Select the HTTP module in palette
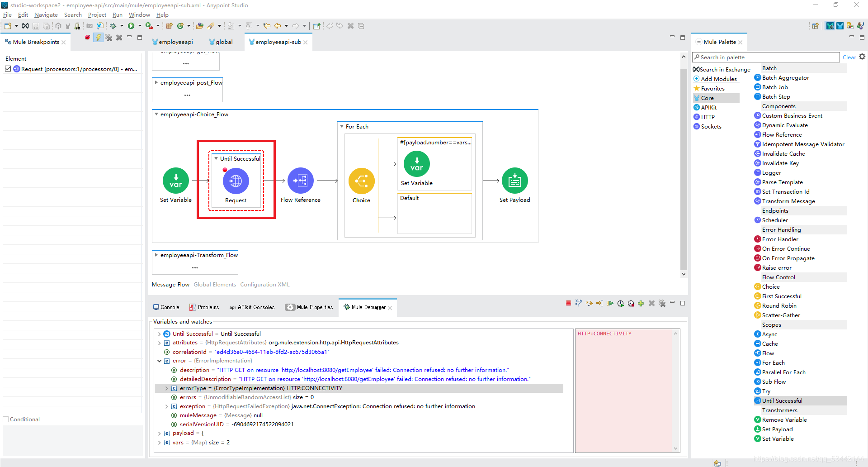 point(704,117)
